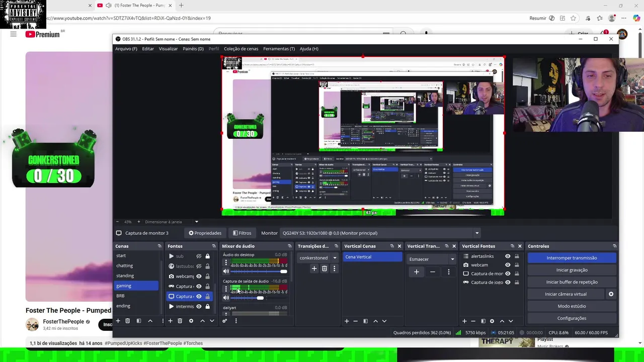Delete selected scene in Cenas panel
Screen dimensions: 644x362
click(x=128, y=321)
